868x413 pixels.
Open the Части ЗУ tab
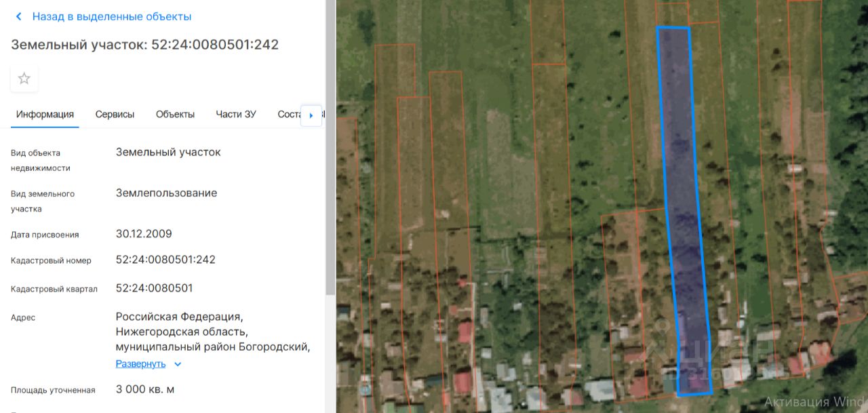tap(236, 114)
